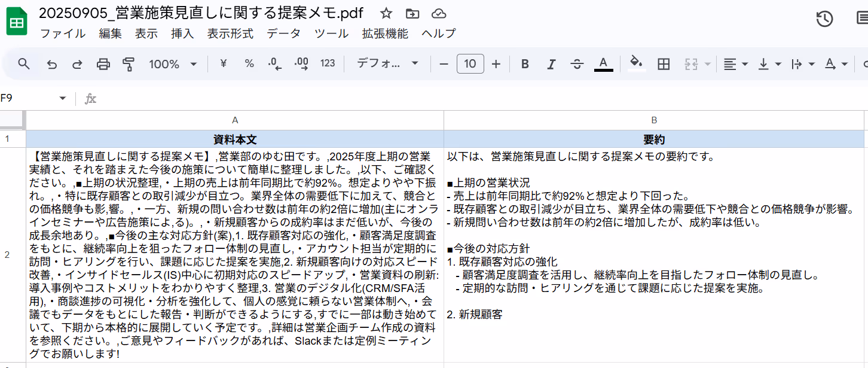Expand the name box dropdown arrow

(63, 98)
